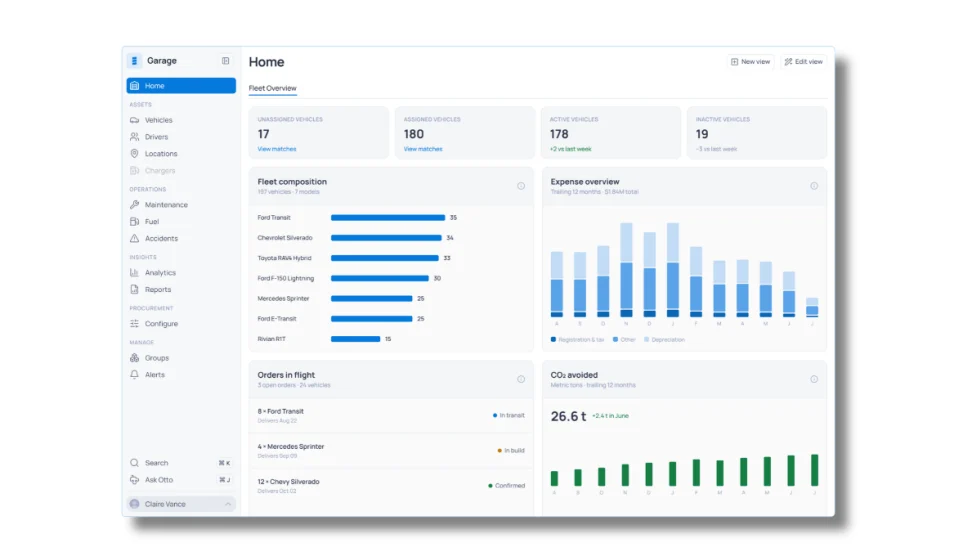Viewport: 980px width, 552px height.
Task: Click the Locations pin icon
Action: [134, 154]
